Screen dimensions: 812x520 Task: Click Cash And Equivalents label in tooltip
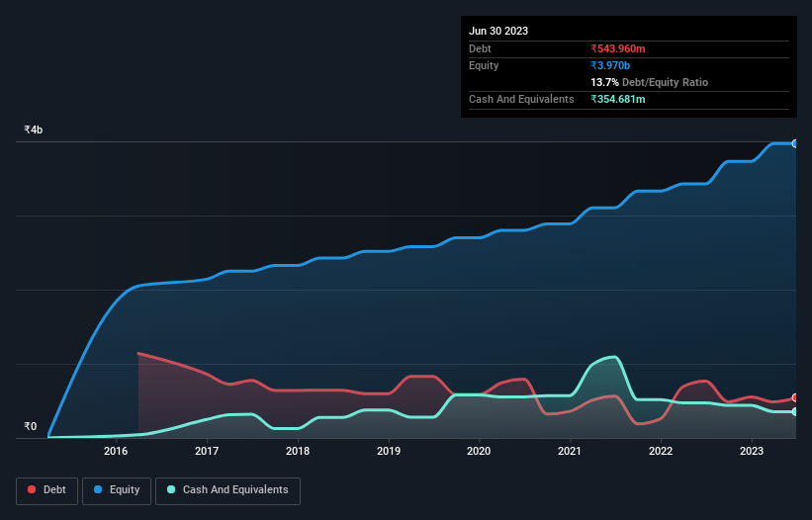point(521,99)
